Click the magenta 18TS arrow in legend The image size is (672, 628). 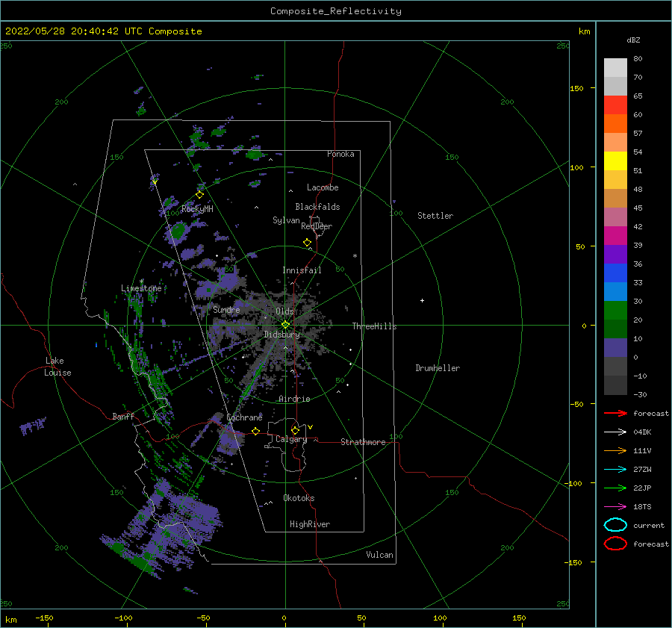click(x=615, y=507)
